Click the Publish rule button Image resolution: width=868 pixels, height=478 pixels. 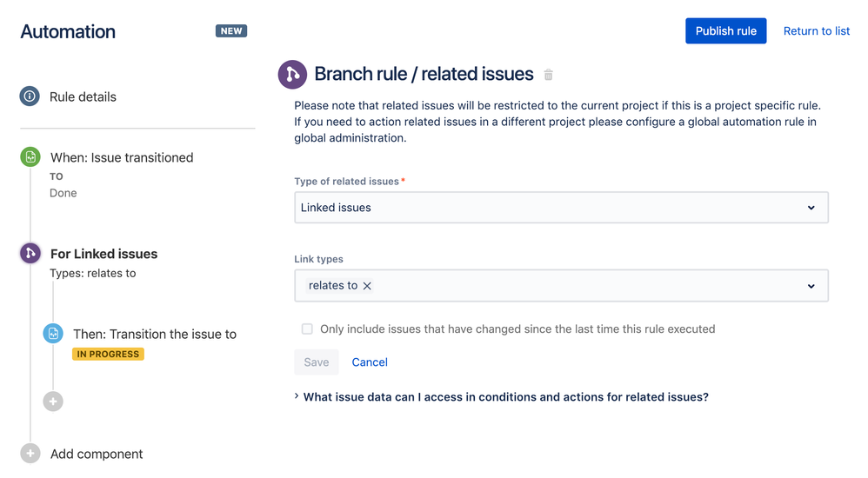[x=725, y=31]
